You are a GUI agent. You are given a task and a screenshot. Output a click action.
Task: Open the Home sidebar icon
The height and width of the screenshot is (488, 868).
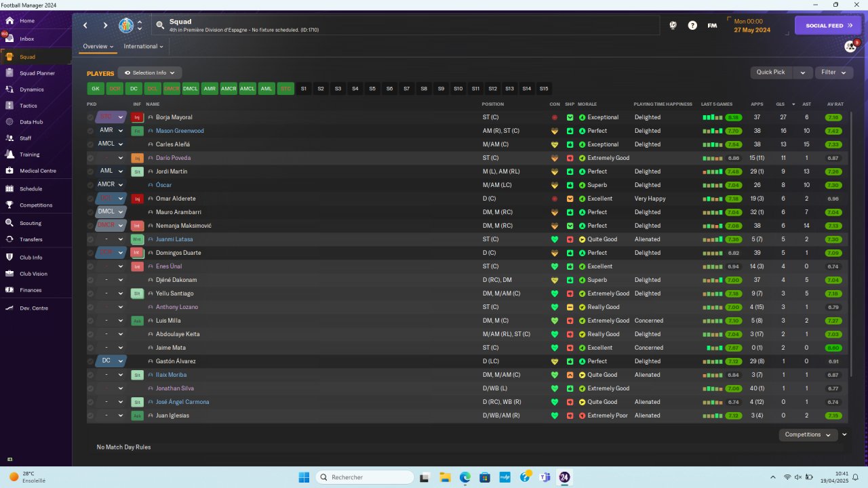(9, 21)
